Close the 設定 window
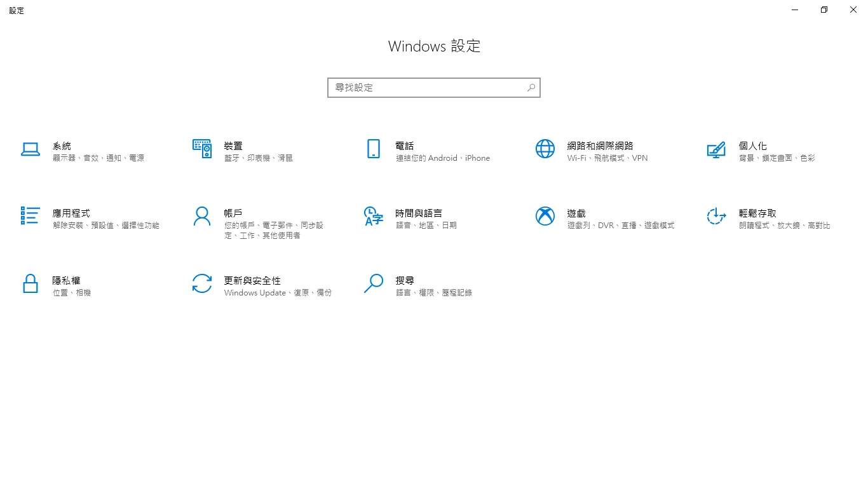 coord(853,10)
